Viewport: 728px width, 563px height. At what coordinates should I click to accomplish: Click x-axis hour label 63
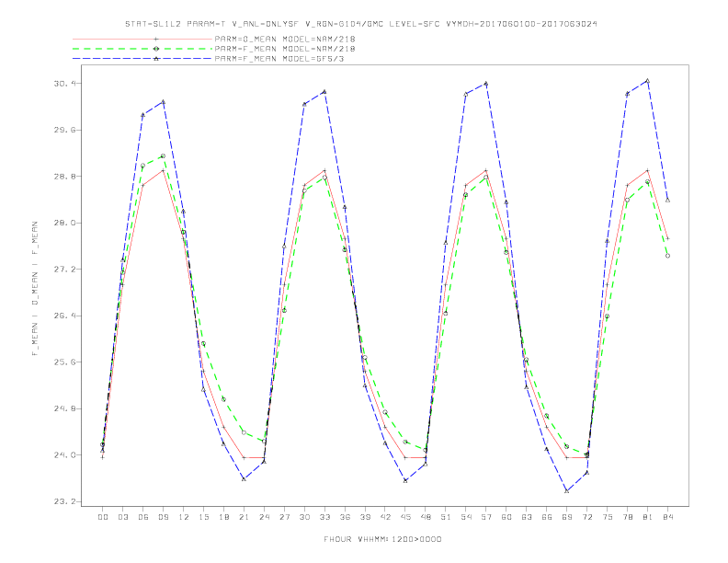[527, 517]
